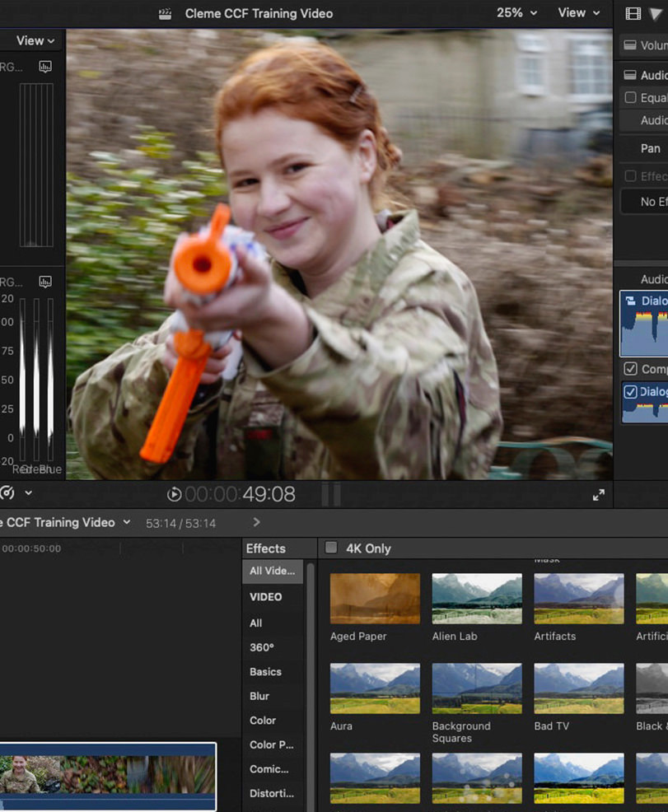The image size is (668, 812).
Task: Select the Alien Lab effect thumbnail
Action: tap(477, 599)
